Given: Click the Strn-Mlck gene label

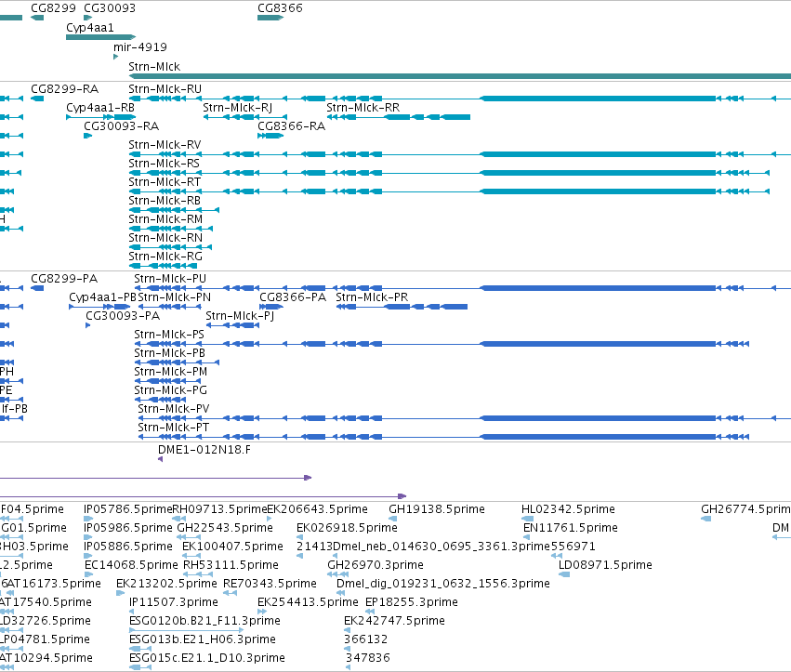Looking at the screenshot, I should 154,67.
